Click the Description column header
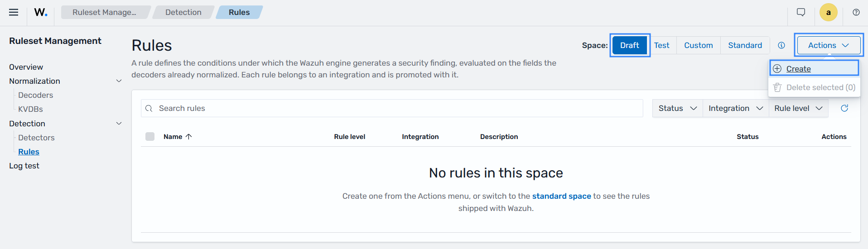Viewport: 868px width, 249px height. [499, 137]
